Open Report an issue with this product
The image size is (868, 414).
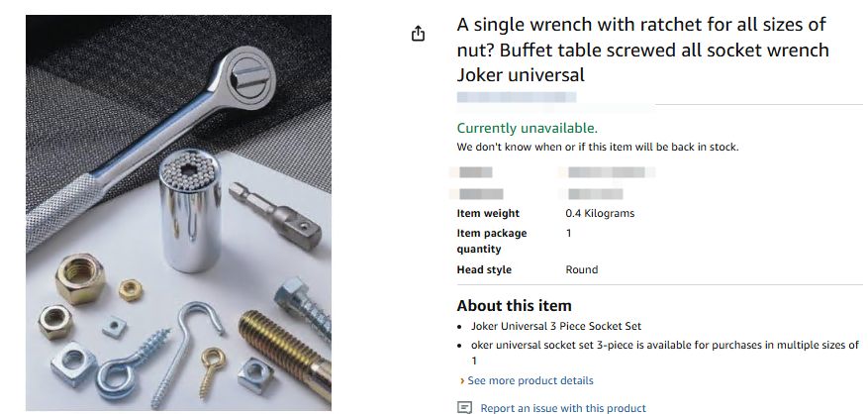click(562, 407)
